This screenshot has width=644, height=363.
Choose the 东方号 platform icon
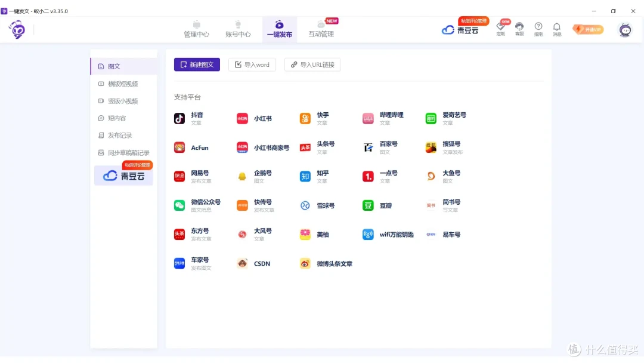point(179,234)
